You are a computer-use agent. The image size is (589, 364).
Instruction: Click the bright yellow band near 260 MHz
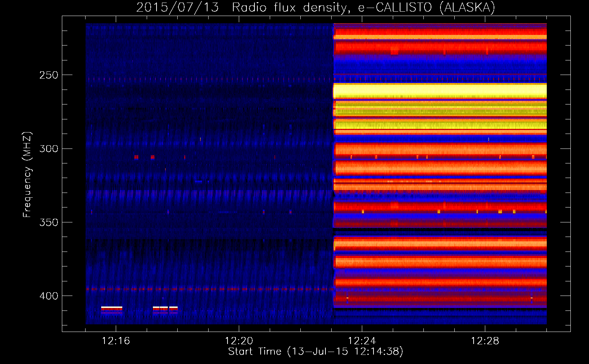(440, 90)
